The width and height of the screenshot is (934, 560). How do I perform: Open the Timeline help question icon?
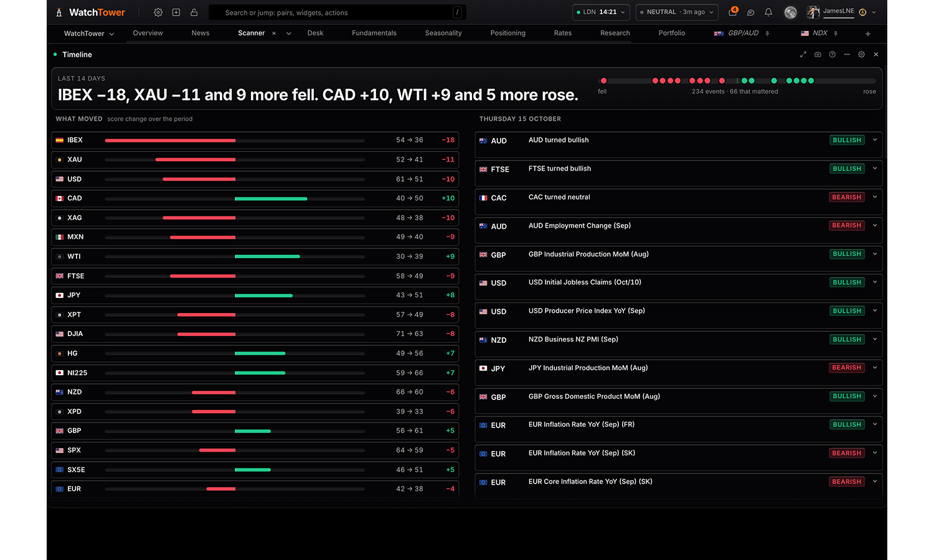coord(833,55)
